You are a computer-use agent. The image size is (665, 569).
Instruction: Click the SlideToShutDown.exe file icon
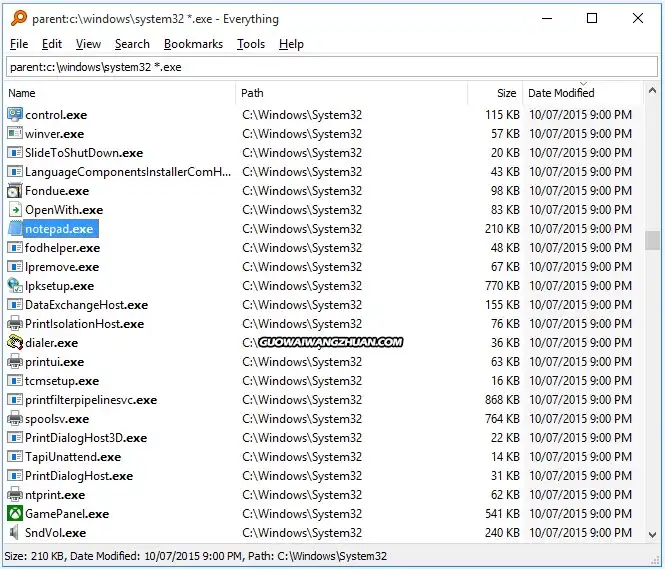(15, 153)
